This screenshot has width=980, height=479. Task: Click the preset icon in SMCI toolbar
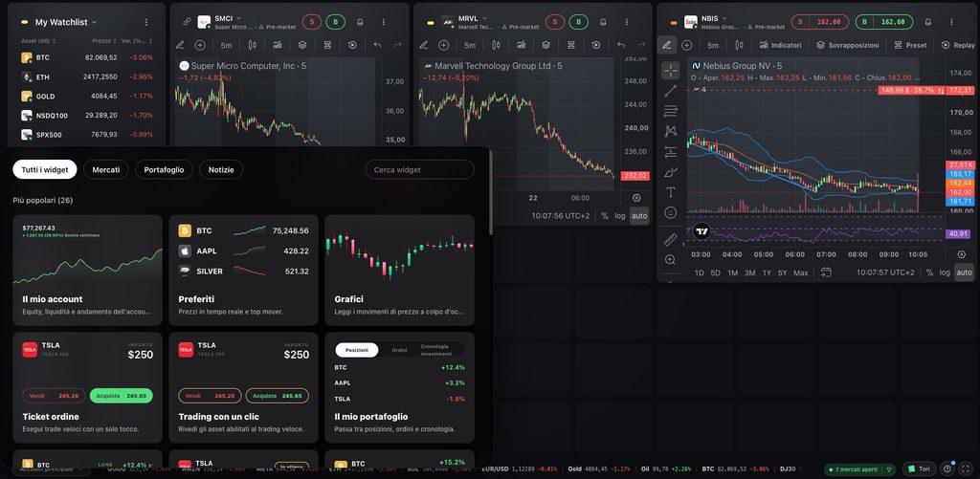pyautogui.click(x=327, y=45)
